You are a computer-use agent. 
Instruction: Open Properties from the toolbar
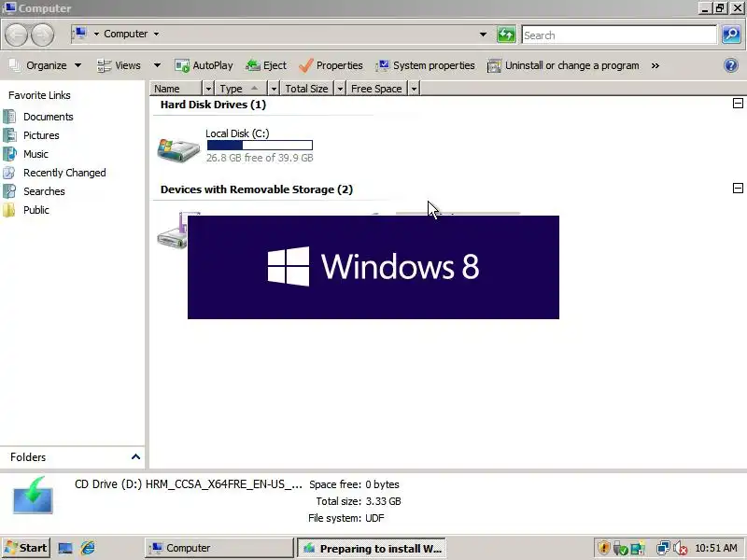pos(331,65)
